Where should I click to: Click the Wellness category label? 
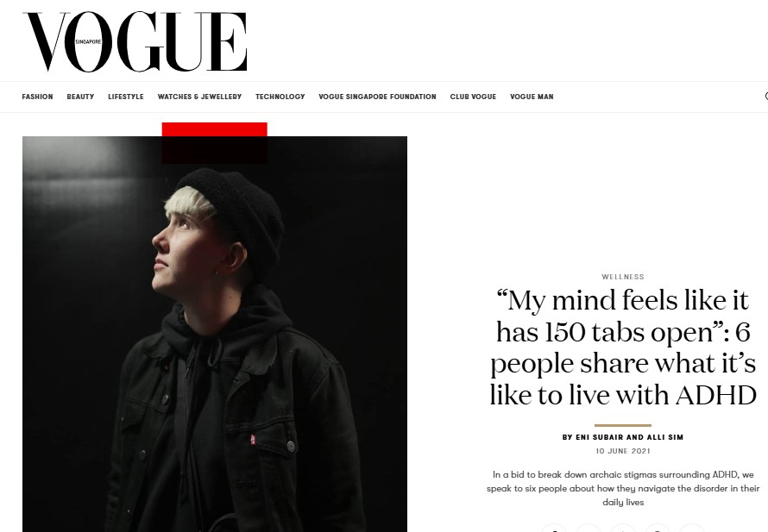click(622, 277)
